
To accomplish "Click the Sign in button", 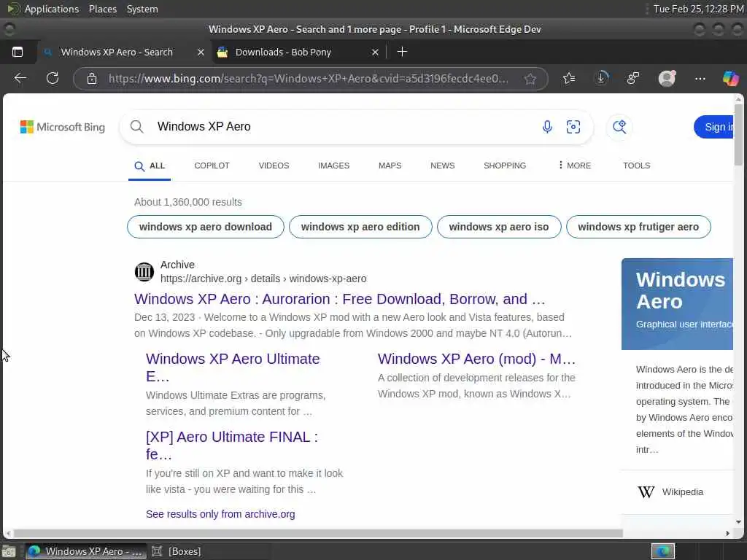I will [x=713, y=127].
